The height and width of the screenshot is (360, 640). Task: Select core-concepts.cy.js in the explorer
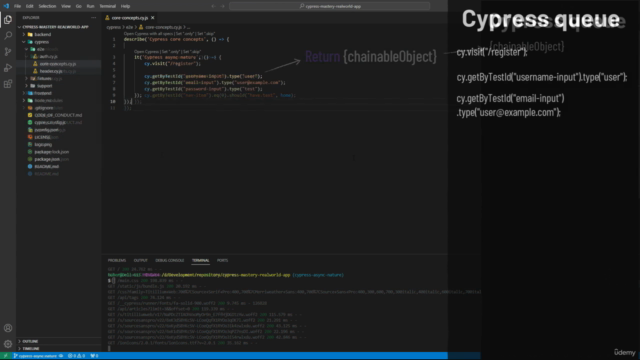click(58, 64)
